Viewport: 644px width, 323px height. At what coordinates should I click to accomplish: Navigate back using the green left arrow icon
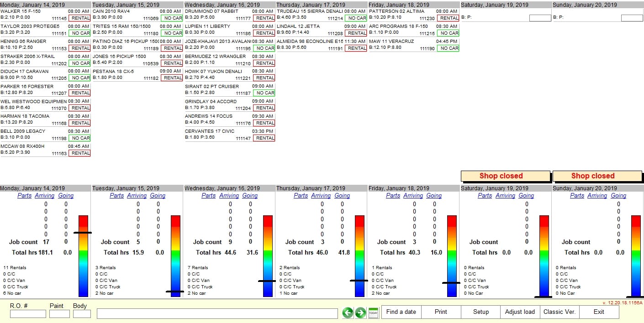click(348, 312)
